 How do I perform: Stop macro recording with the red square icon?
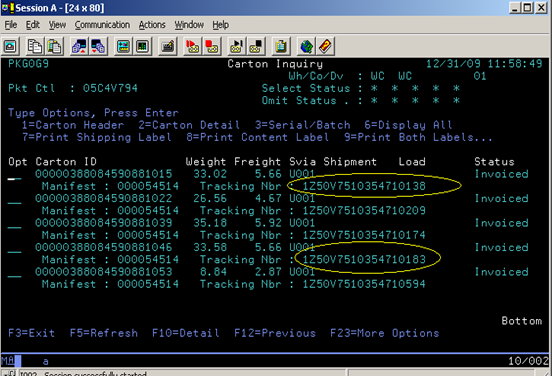212,46
